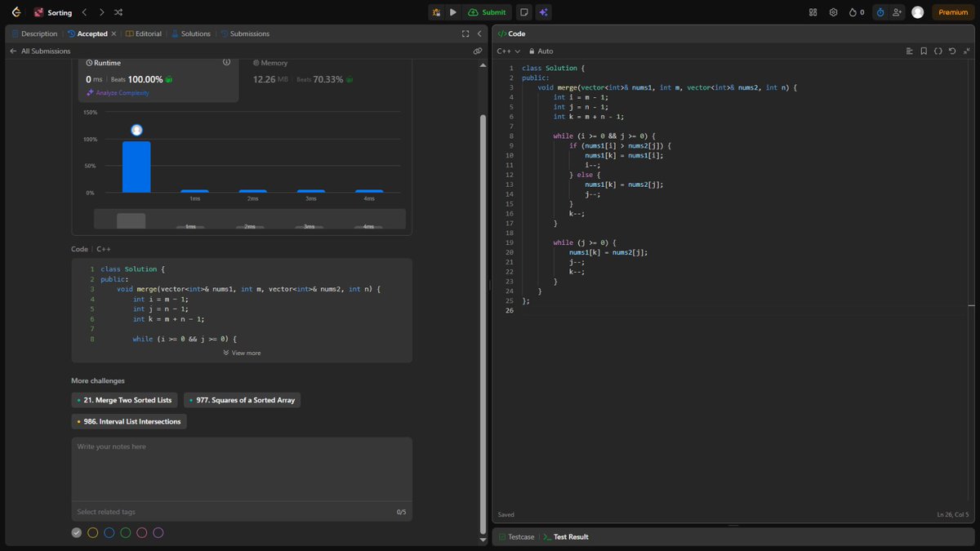Go back to All Submissions

coord(40,51)
